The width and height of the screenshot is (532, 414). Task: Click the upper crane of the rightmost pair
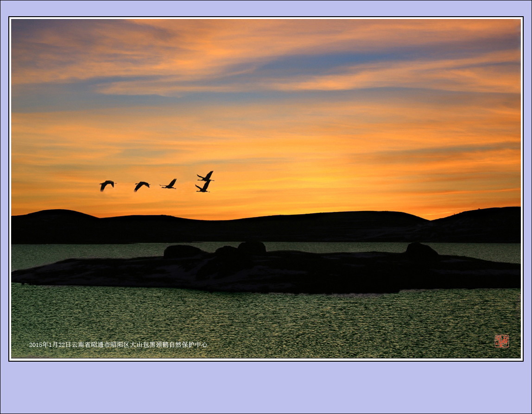tap(206, 176)
